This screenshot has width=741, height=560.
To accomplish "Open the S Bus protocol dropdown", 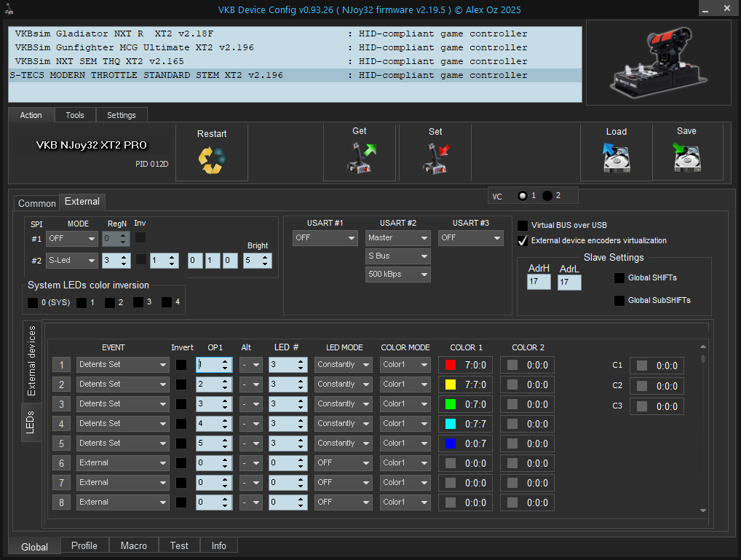I will [x=398, y=256].
